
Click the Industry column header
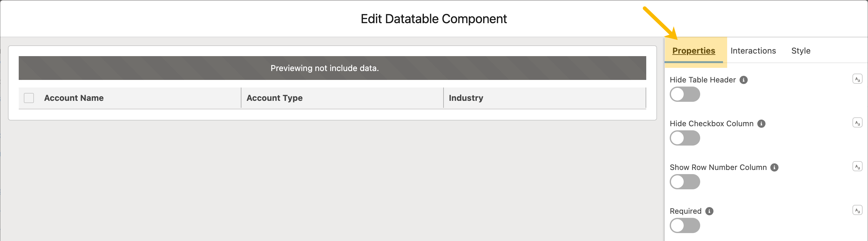(x=466, y=98)
